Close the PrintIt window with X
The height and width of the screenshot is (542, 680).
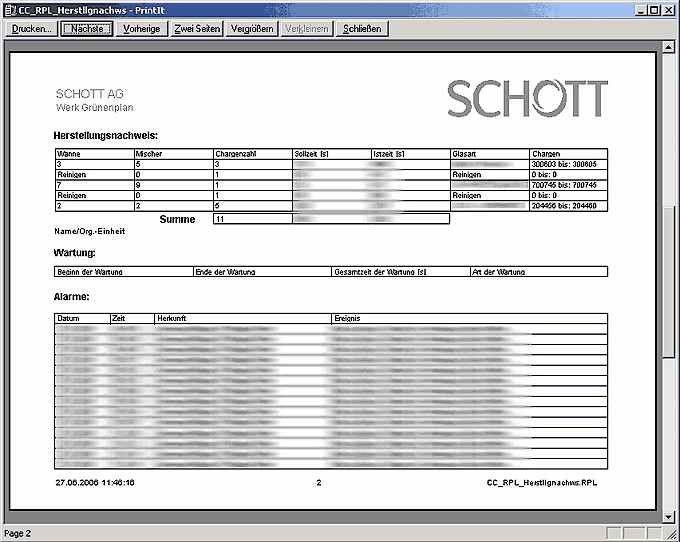669,10
